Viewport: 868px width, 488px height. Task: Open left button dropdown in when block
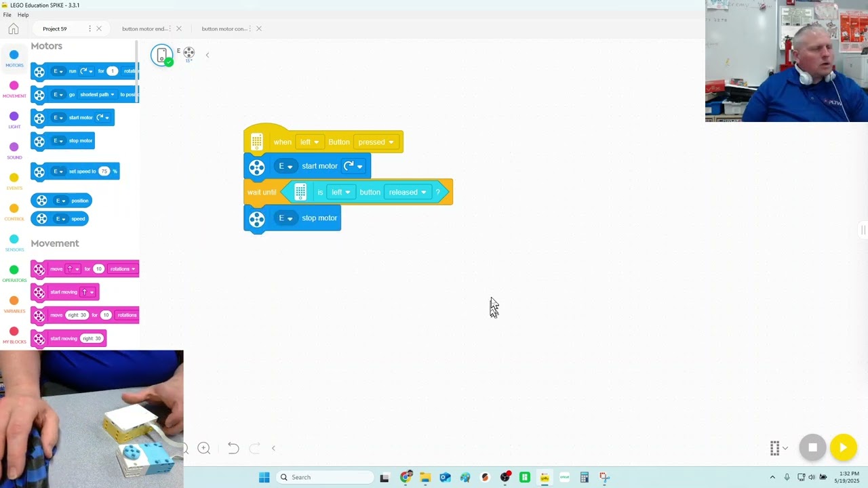(309, 142)
